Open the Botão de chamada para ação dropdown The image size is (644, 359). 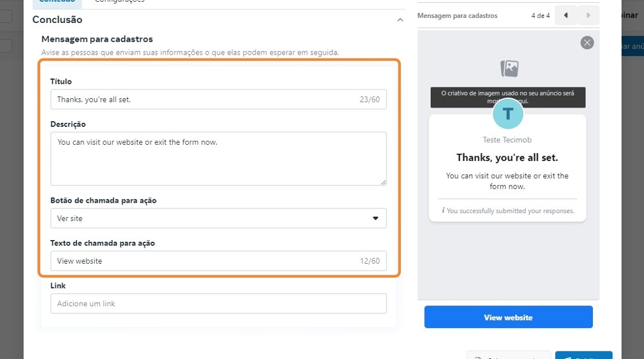(x=218, y=218)
